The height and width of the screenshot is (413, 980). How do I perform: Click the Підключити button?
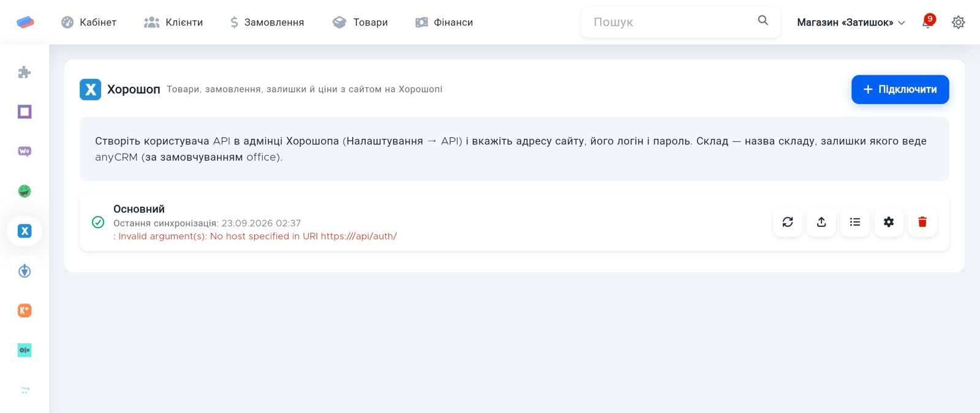click(900, 89)
